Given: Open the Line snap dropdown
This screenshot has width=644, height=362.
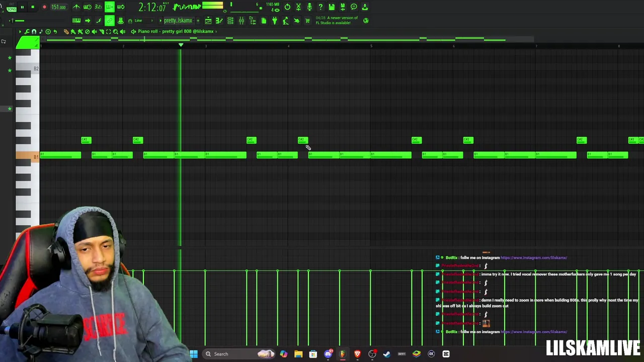Looking at the screenshot, I should 144,21.
